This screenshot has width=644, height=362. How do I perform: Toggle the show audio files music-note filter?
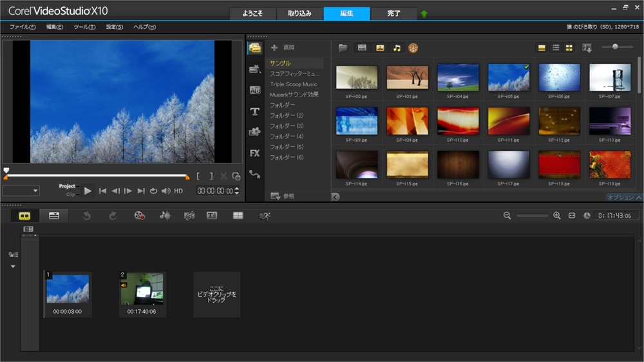397,48
